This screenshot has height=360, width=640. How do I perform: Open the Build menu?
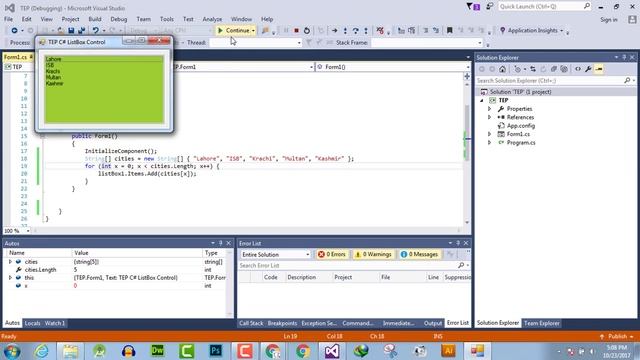(95, 19)
